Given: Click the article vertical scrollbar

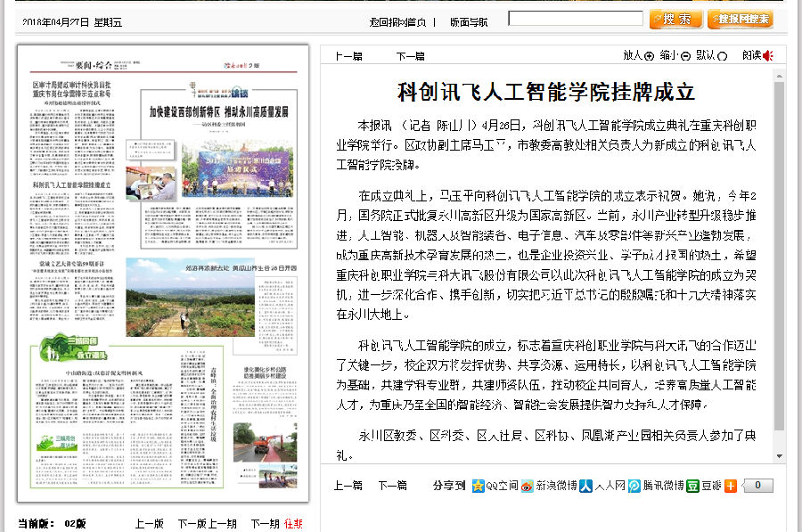Looking at the screenshot, I should [x=780, y=258].
